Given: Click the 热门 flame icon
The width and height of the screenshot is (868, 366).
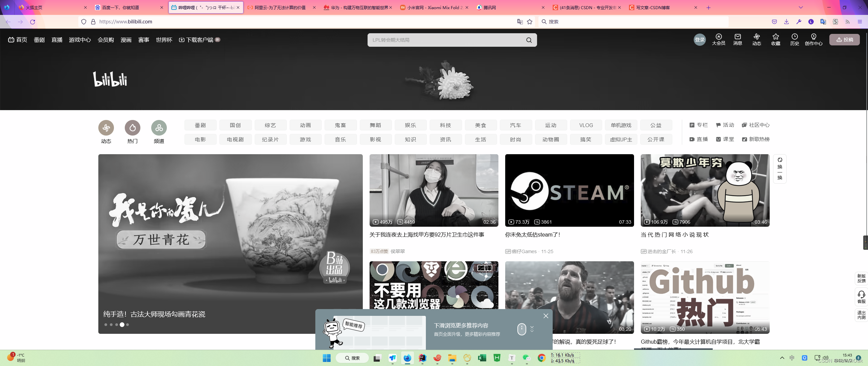Looking at the screenshot, I should 133,128.
